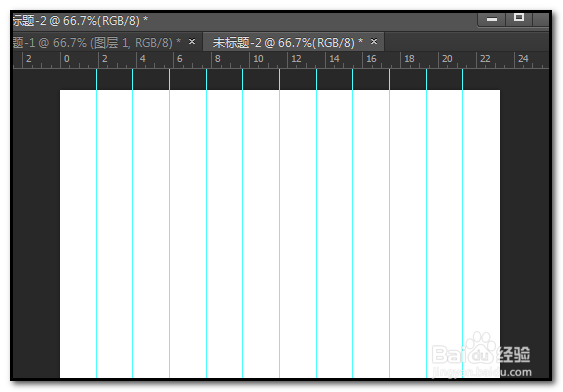Viewport: 563px width, 392px height.
Task: Maximize the Photoshop window
Action: 519,18
